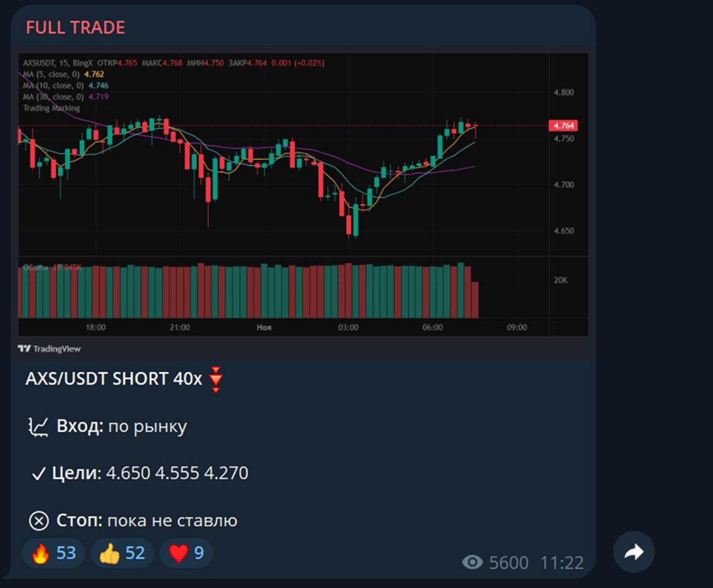Image resolution: width=713 pixels, height=588 pixels.
Task: Click the 4.750 price axis label
Action: pyautogui.click(x=564, y=139)
